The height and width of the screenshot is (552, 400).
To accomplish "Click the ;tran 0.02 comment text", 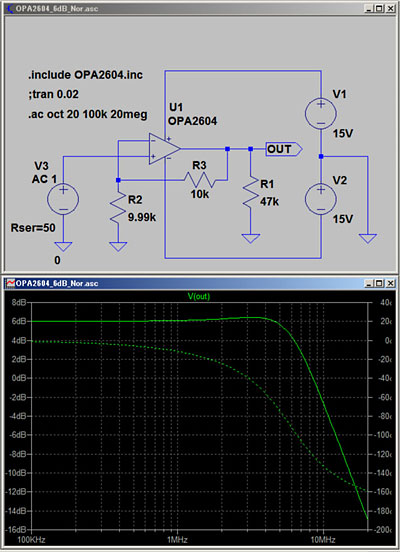I will (x=54, y=94).
